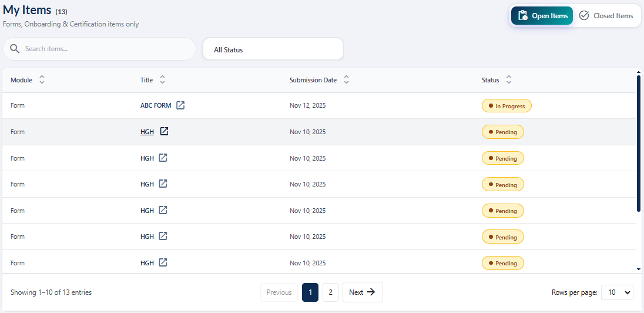Viewport: 644px width, 313px height.
Task: Go to the Next page
Action: tap(362, 292)
